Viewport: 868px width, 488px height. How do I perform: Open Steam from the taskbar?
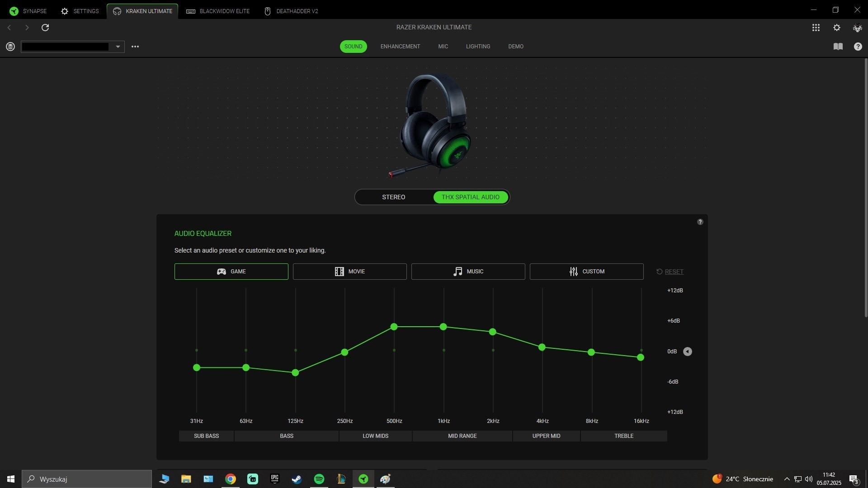click(297, 479)
